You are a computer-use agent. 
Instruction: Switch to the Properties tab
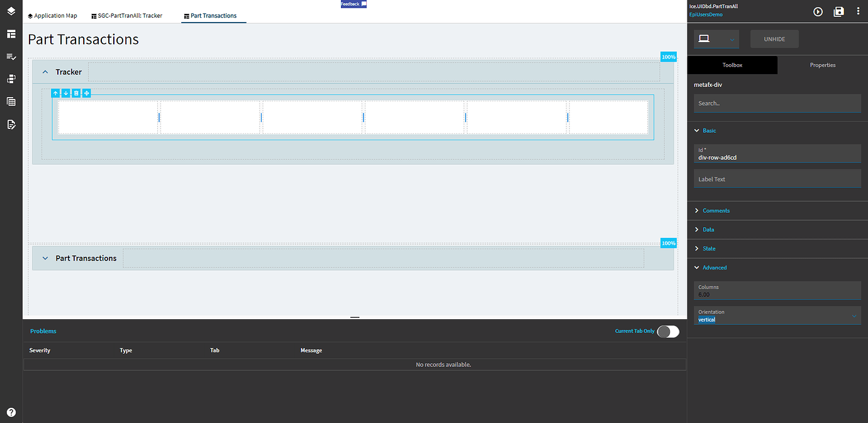[822, 64]
